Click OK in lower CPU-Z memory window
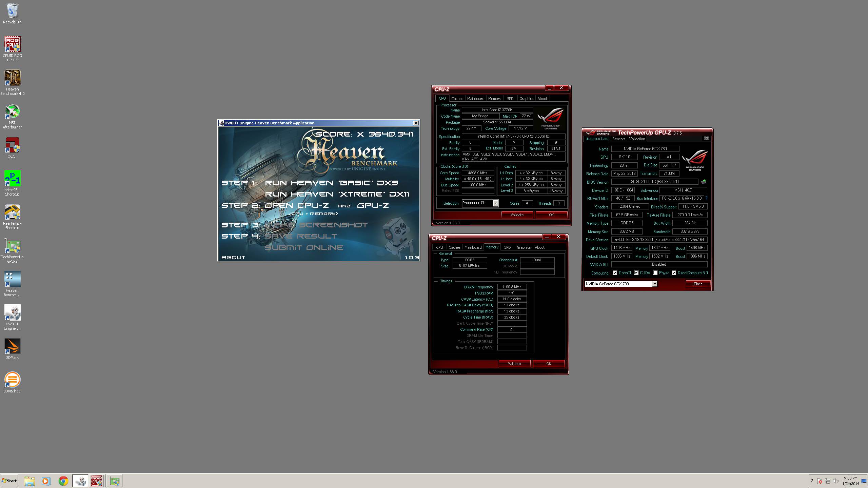868x488 pixels. point(549,364)
